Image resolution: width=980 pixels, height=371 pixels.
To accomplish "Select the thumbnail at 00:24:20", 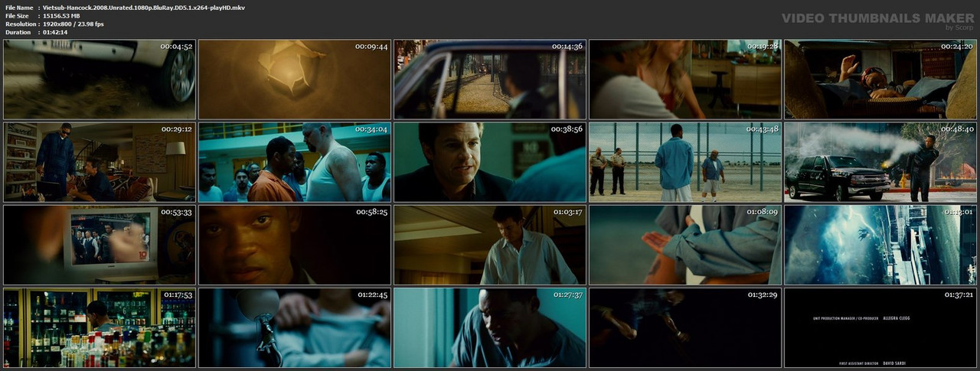I will tap(880, 80).
